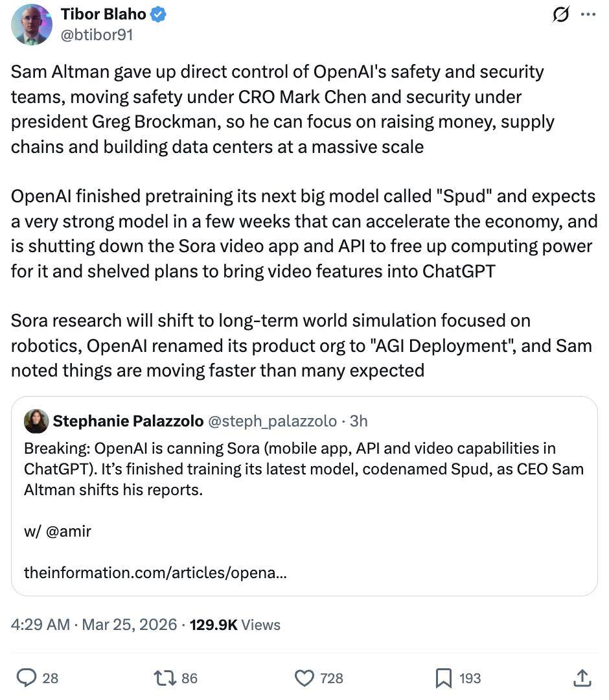This screenshot has width=609, height=700.
Task: Click the Tibor Blaho display name
Action: (x=103, y=14)
